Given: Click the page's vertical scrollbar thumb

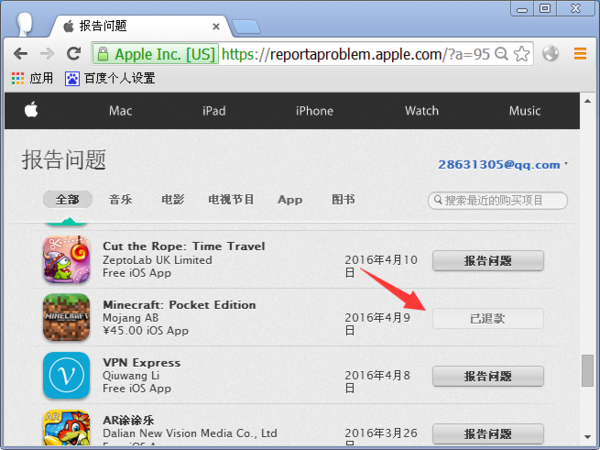Looking at the screenshot, I should [x=587, y=370].
